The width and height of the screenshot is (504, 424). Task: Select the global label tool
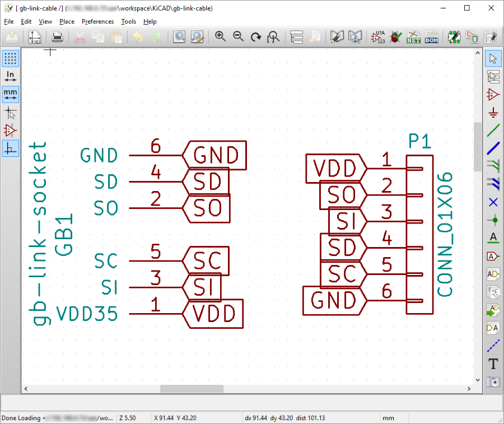pos(493,256)
